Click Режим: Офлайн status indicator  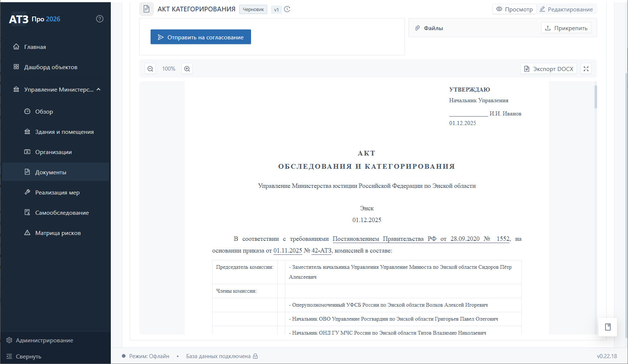click(146, 356)
